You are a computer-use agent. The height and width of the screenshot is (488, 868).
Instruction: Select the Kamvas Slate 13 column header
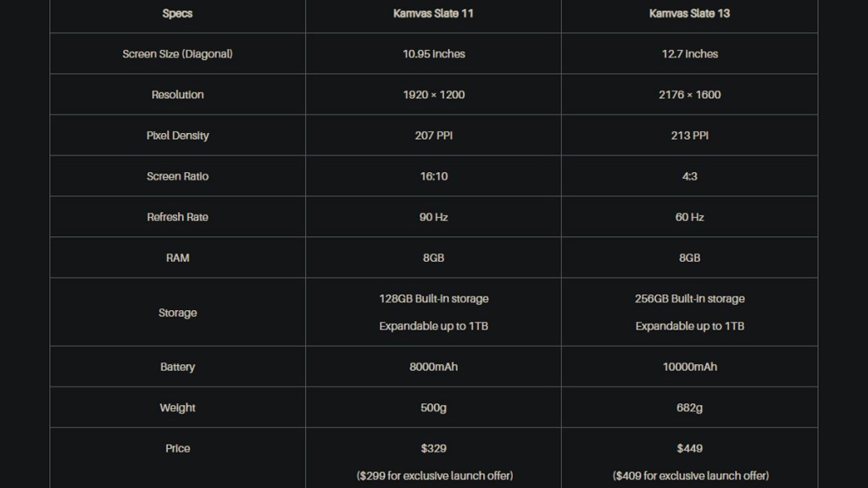pyautogui.click(x=689, y=14)
